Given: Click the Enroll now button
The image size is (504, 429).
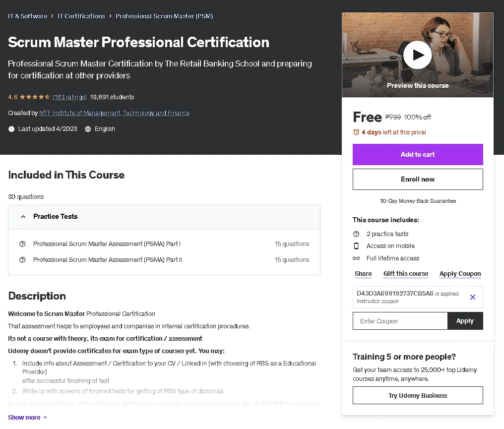Looking at the screenshot, I should (x=418, y=180).
